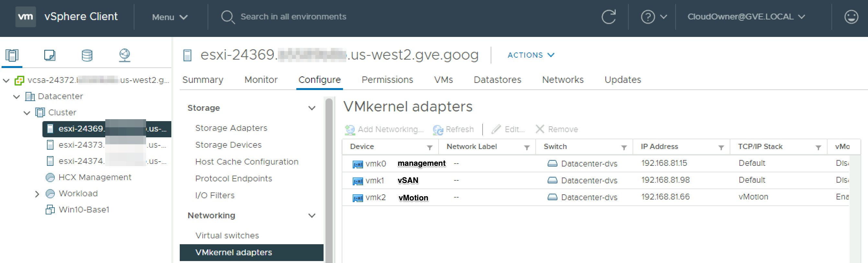The height and width of the screenshot is (263, 868).
Task: Open the ACTIONS menu for the host
Action: point(531,55)
